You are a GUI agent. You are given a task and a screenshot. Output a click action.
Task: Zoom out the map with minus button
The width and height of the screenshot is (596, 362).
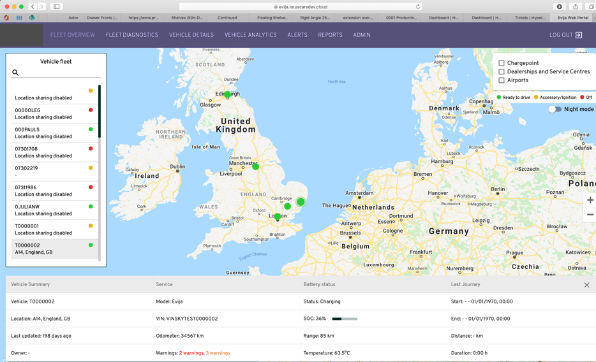pos(590,215)
